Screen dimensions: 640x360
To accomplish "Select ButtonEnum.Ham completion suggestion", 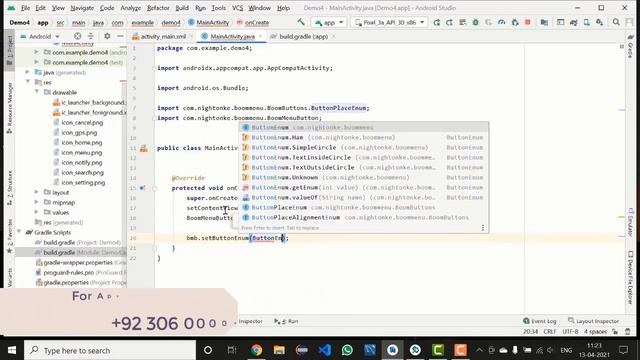I will click(x=363, y=138).
